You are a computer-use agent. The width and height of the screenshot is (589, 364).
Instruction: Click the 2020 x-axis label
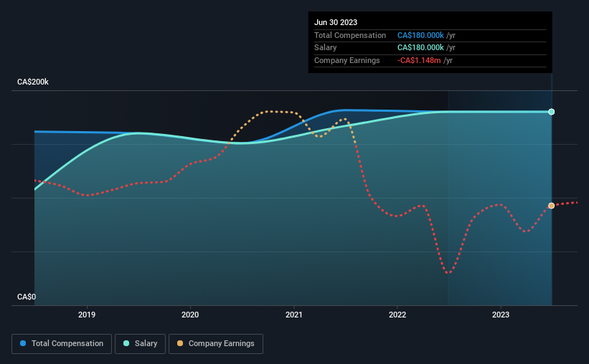point(190,315)
